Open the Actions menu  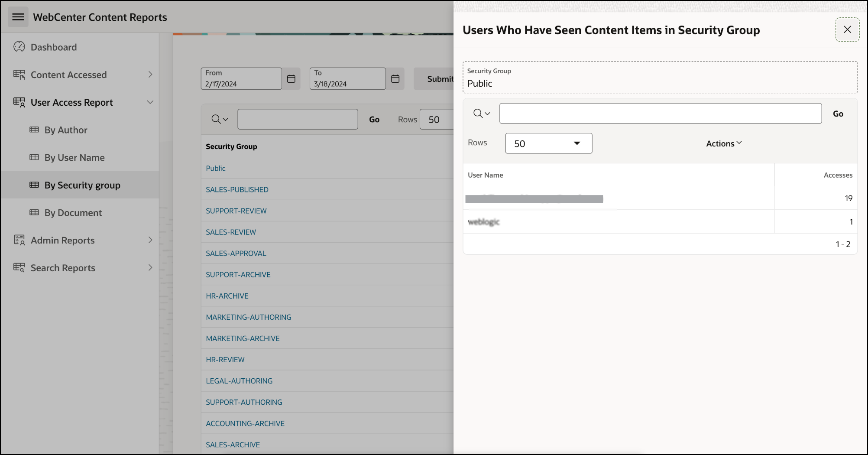tap(724, 143)
